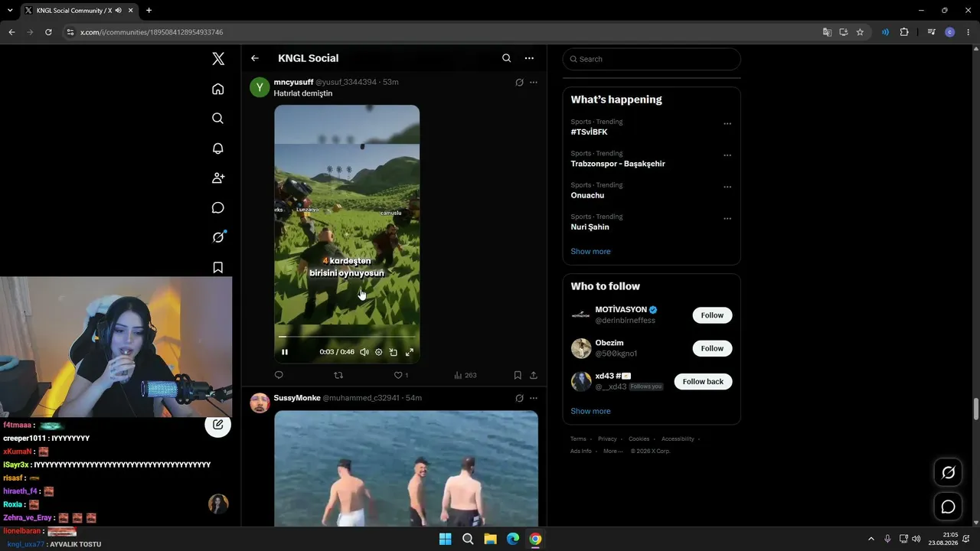Go back from the KNGL Social community
This screenshot has width=980, height=551.
pyautogui.click(x=255, y=58)
